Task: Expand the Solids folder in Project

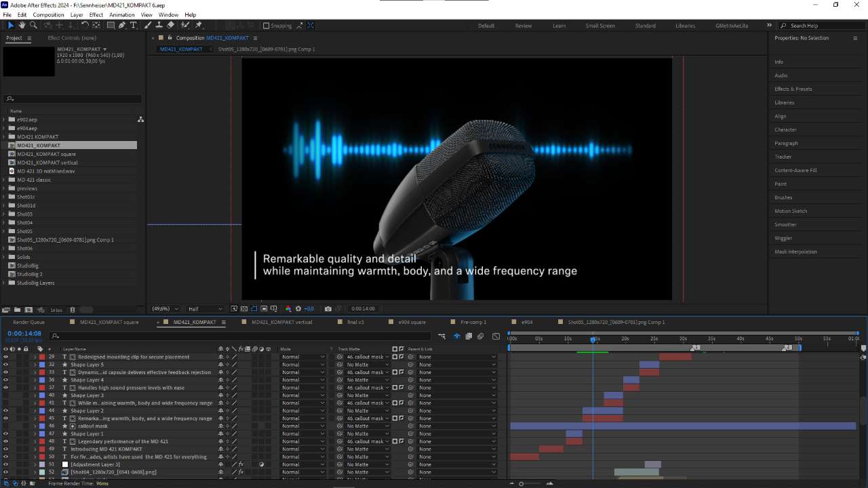Action: click(3, 257)
